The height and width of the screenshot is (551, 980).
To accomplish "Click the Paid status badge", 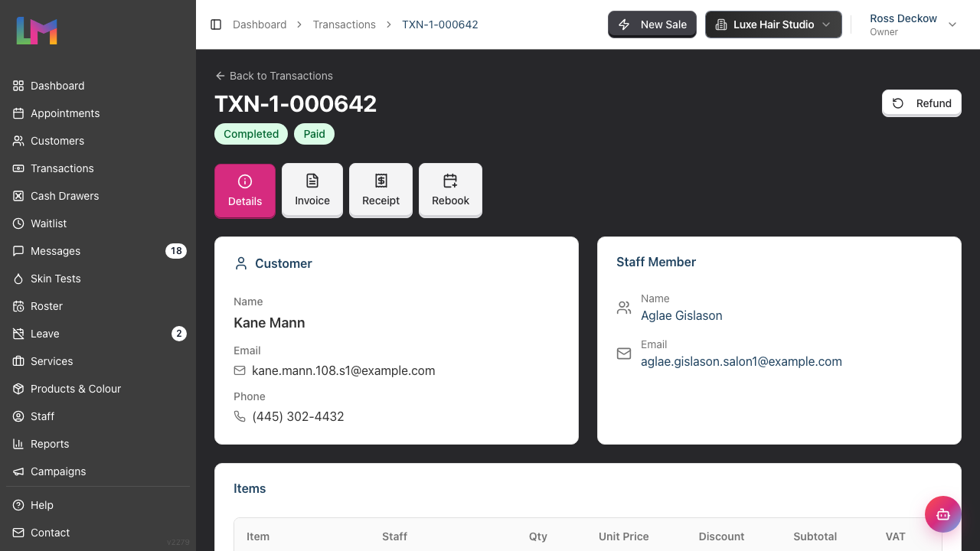I will click(x=314, y=134).
